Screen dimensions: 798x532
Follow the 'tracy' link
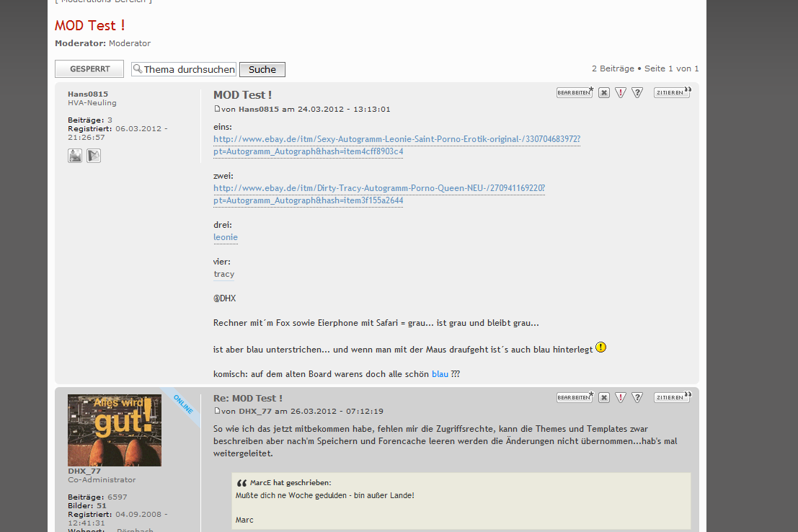coord(224,274)
